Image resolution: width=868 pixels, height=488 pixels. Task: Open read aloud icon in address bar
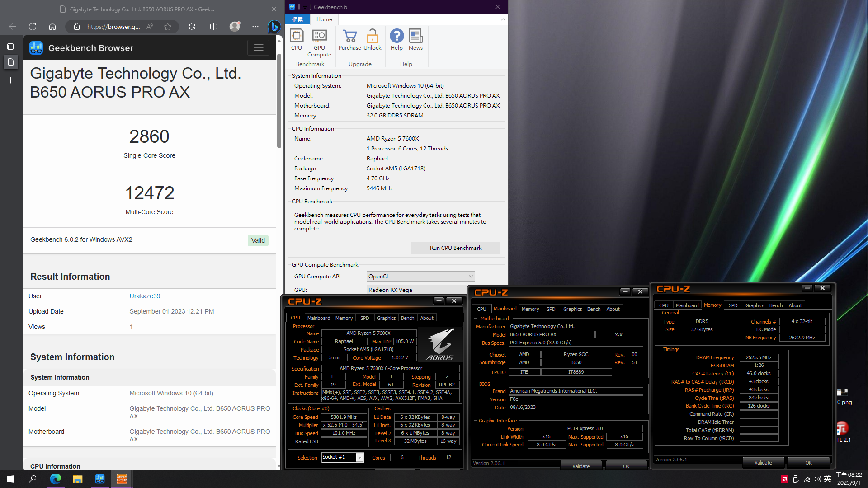[150, 27]
